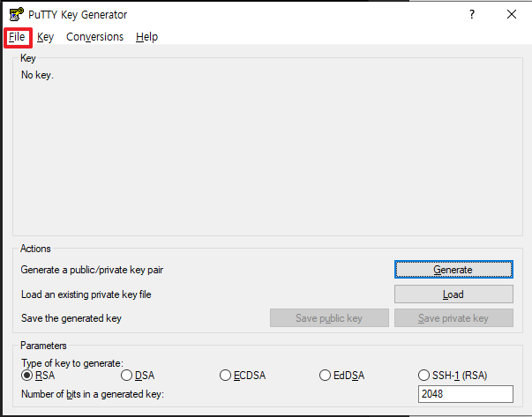Click the 'Generate a public/private key pair' label
Image resolution: width=532 pixels, height=417 pixels.
(92, 270)
